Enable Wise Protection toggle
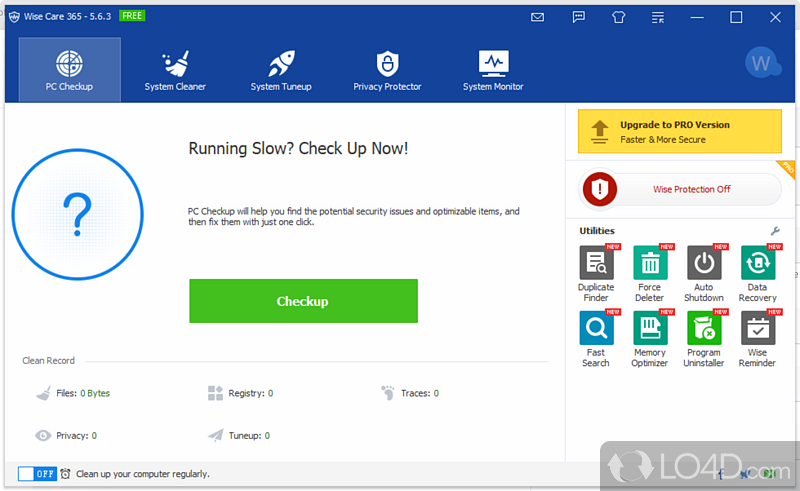 click(x=680, y=189)
